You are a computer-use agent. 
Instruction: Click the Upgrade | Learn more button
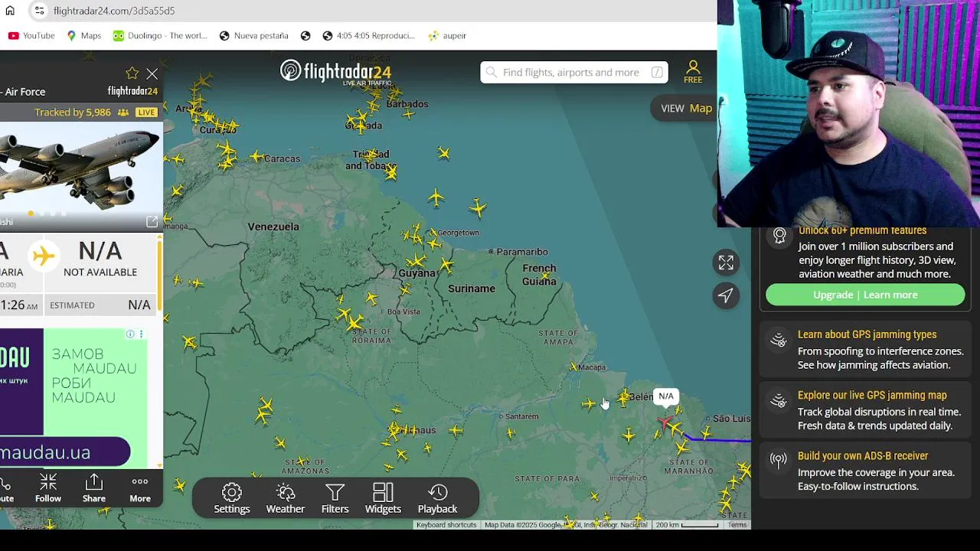point(865,295)
